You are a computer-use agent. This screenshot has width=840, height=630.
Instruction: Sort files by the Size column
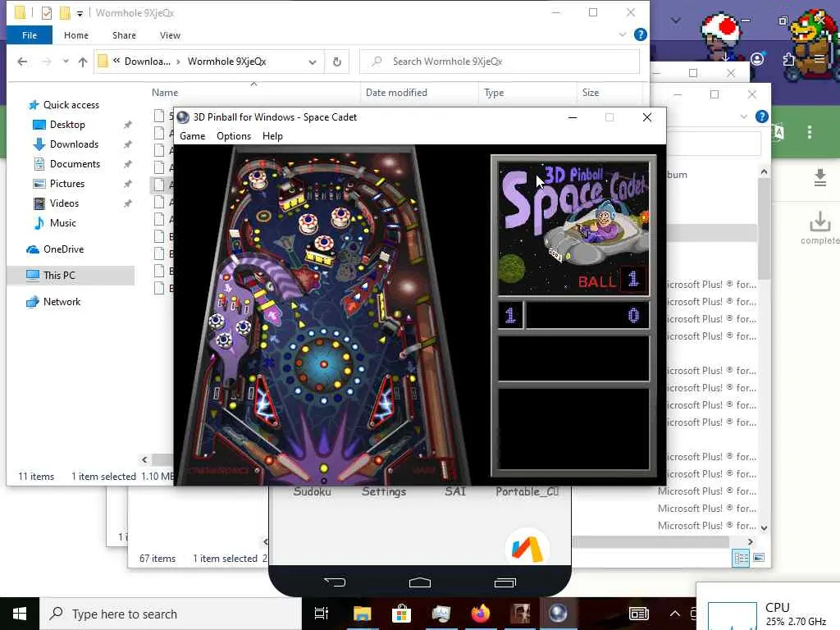tap(591, 93)
